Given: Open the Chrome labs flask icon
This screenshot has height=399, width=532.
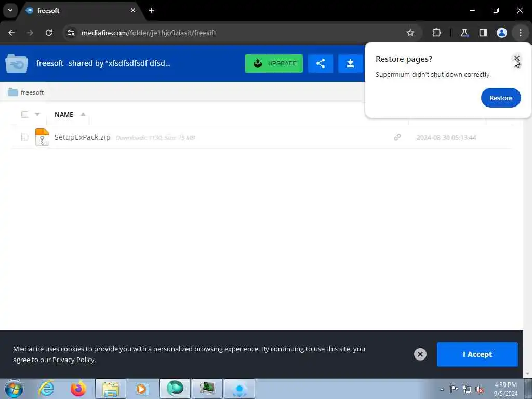Looking at the screenshot, I should (x=464, y=33).
